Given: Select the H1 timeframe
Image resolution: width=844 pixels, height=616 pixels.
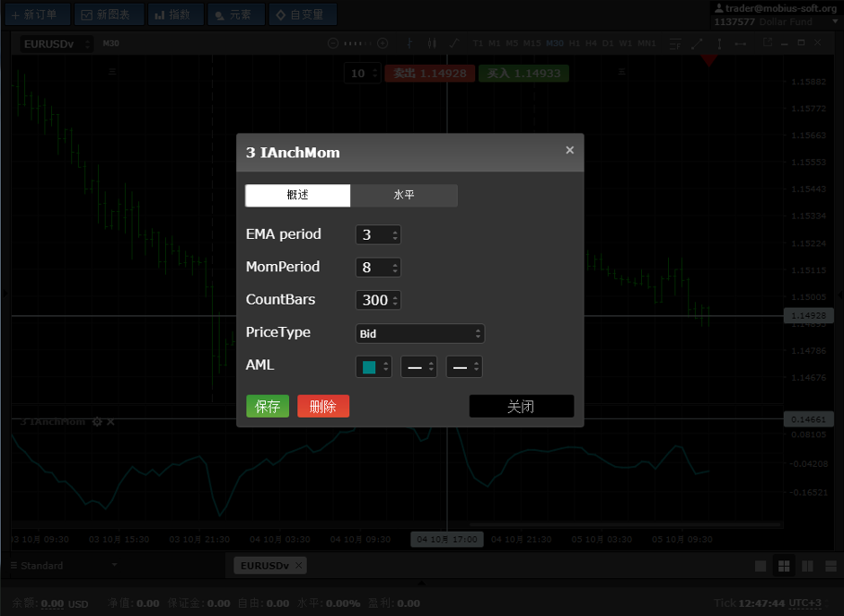Looking at the screenshot, I should [x=575, y=43].
